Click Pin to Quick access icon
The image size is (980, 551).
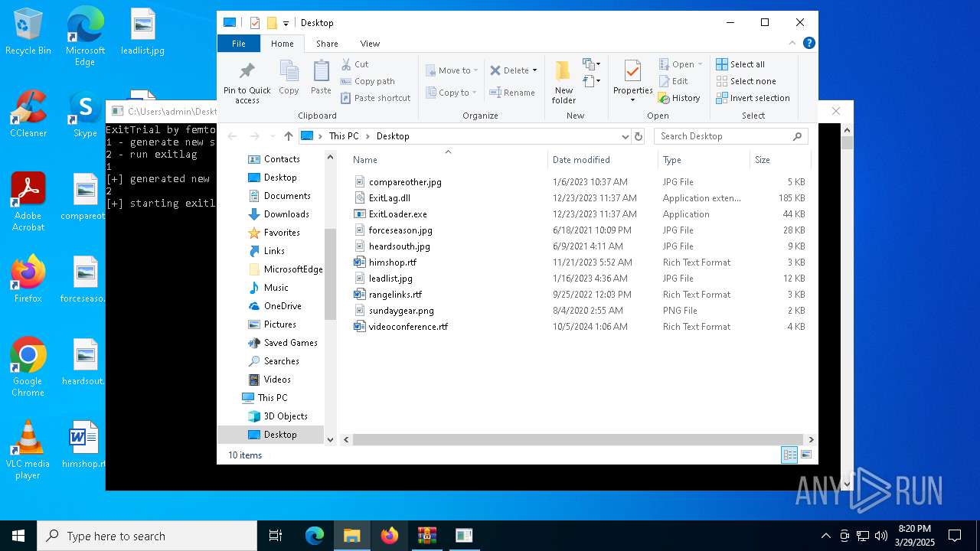click(x=247, y=71)
